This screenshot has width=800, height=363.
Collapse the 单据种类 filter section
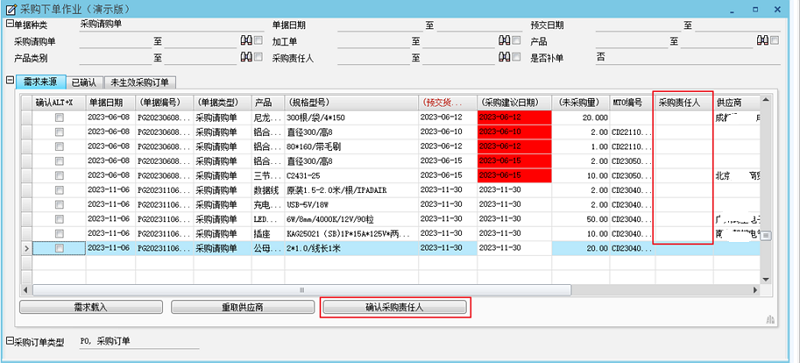9,23
